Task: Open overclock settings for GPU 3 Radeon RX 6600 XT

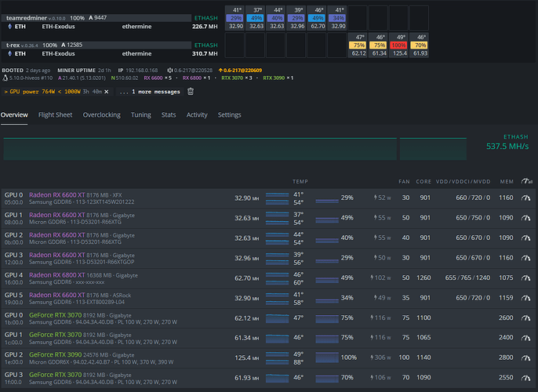Action: click(x=525, y=258)
